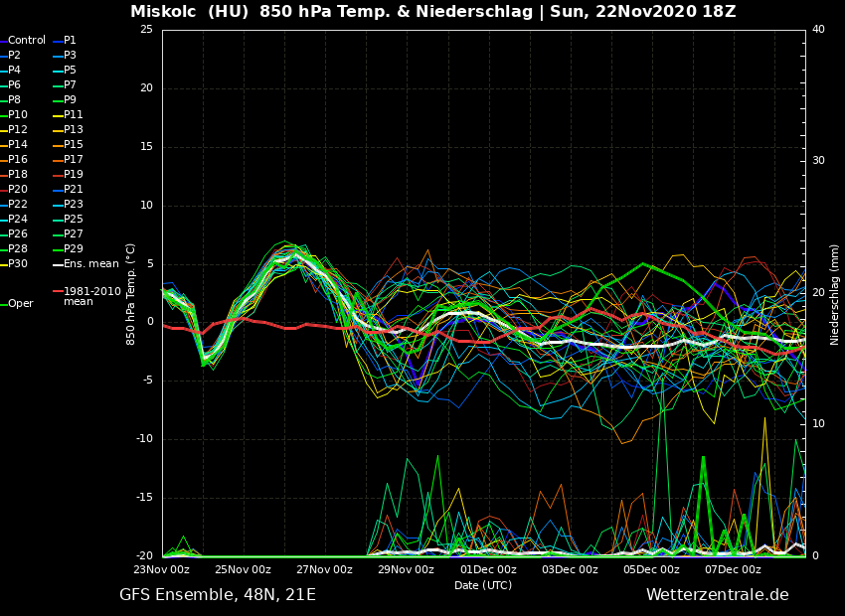Click the Oper legend entry

(x=20, y=304)
